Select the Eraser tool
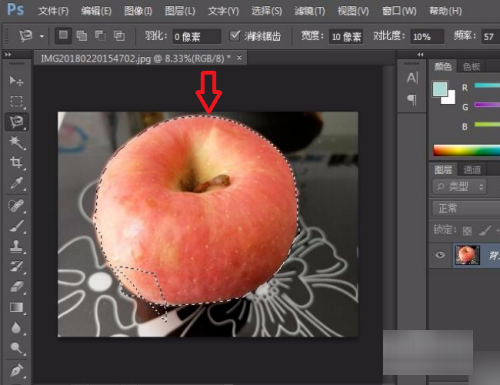 coord(16,287)
